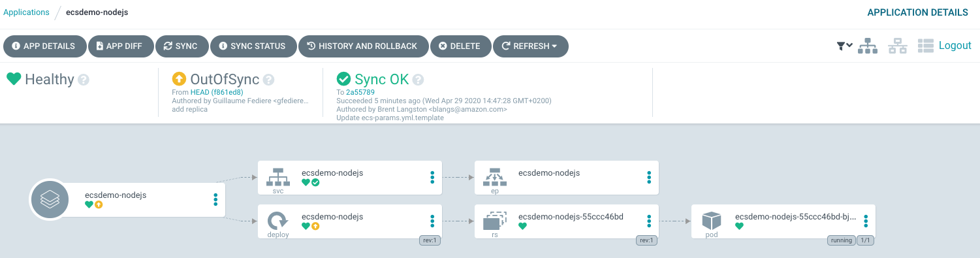The image size is (980, 258).
Task: Click the help icon next to OutOfSync
Action: coord(268,80)
